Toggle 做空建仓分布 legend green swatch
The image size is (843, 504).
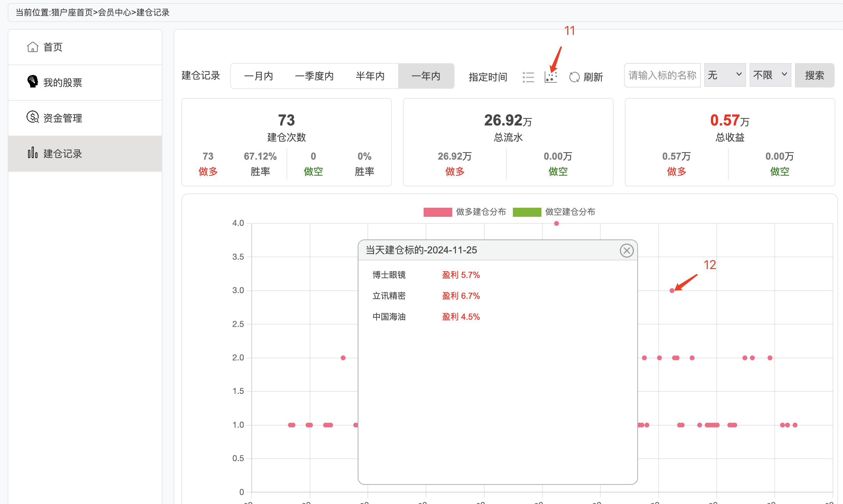click(x=527, y=212)
